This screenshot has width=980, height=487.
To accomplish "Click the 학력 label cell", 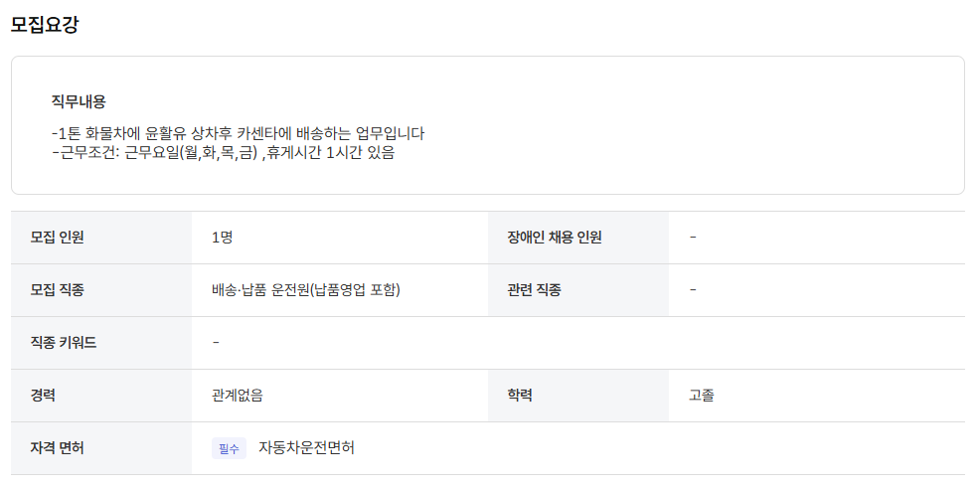I will click(x=578, y=396).
